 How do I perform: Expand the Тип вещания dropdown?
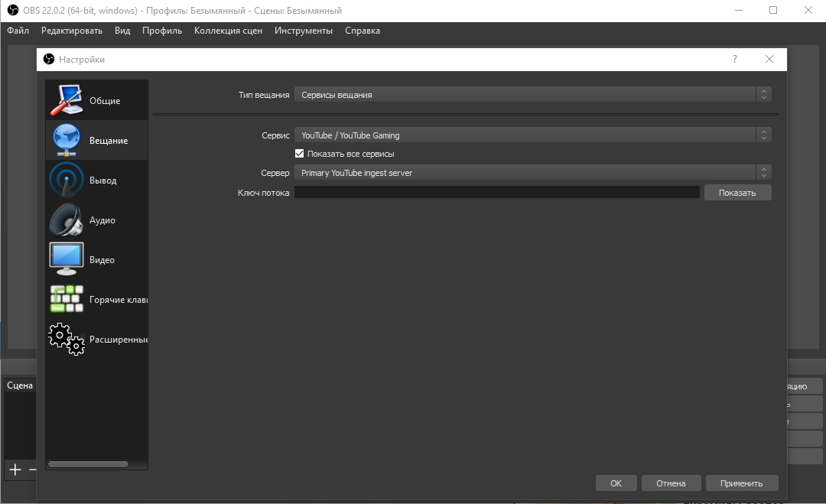[532, 95]
